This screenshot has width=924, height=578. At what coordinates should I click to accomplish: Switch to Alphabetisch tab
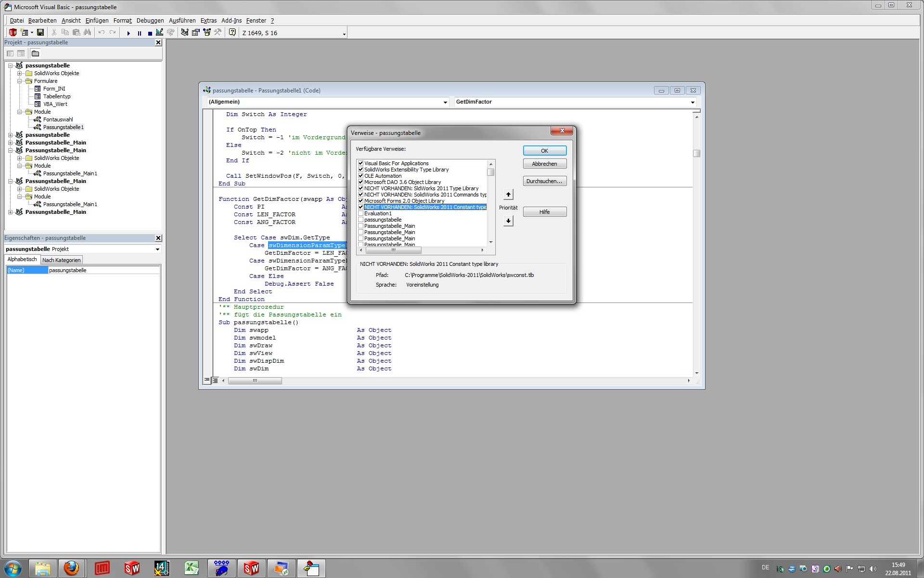click(22, 259)
